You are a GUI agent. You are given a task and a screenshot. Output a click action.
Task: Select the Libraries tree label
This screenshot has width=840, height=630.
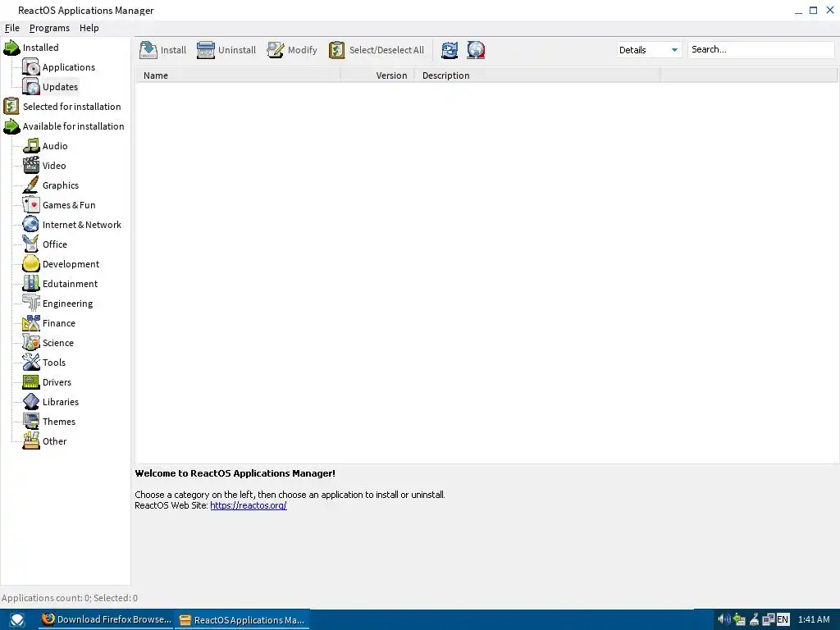coord(61,402)
